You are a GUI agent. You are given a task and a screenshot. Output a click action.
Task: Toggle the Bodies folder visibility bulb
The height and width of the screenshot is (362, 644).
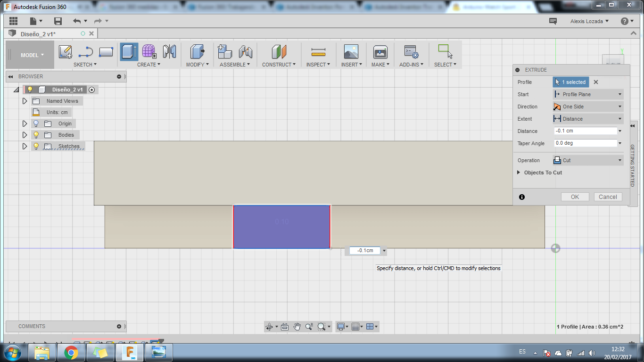[36, 135]
